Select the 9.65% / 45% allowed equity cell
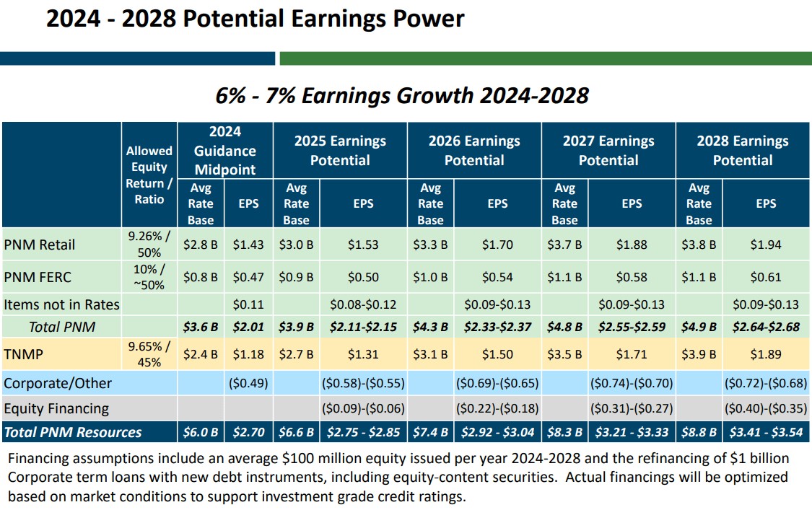 coord(149,354)
